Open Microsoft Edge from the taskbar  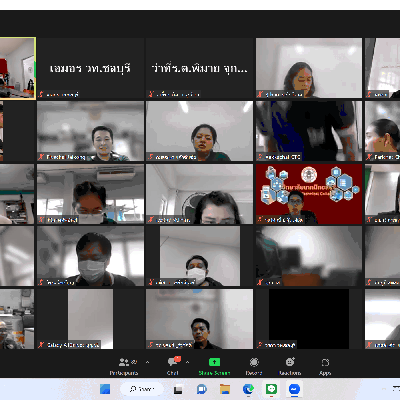(248, 389)
